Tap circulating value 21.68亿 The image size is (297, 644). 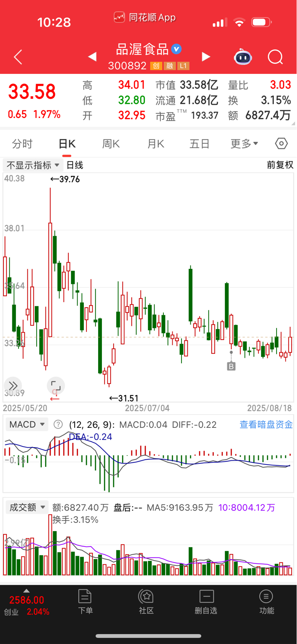pyautogui.click(x=199, y=100)
